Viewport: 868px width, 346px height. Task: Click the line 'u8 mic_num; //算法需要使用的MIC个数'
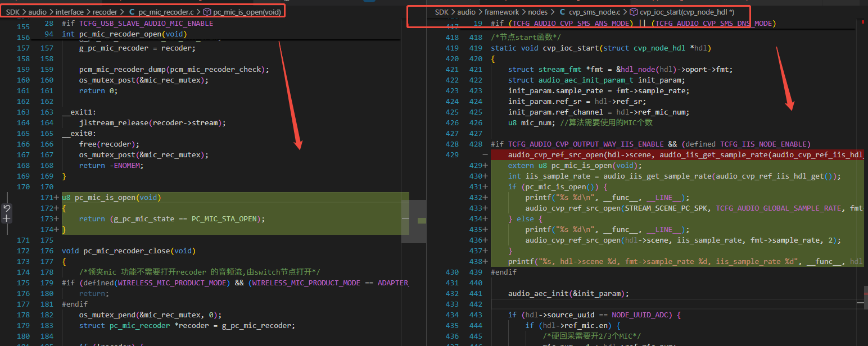pyautogui.click(x=580, y=122)
